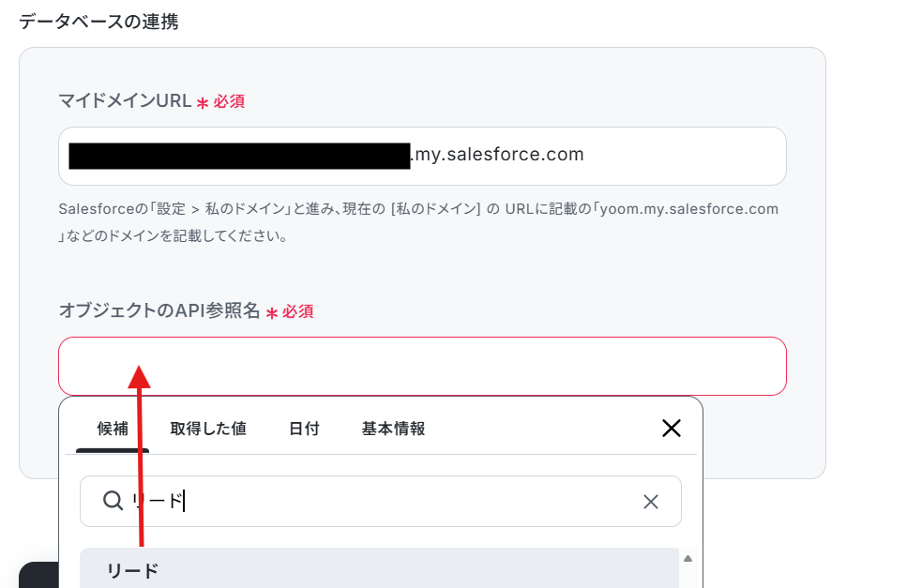Open the 日付 tab

(304, 429)
